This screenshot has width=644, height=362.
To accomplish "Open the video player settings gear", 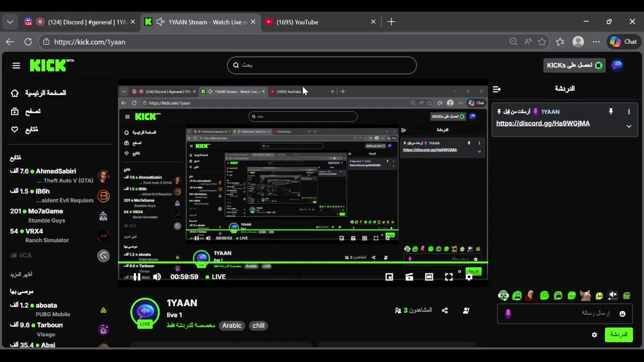I will coord(469,277).
